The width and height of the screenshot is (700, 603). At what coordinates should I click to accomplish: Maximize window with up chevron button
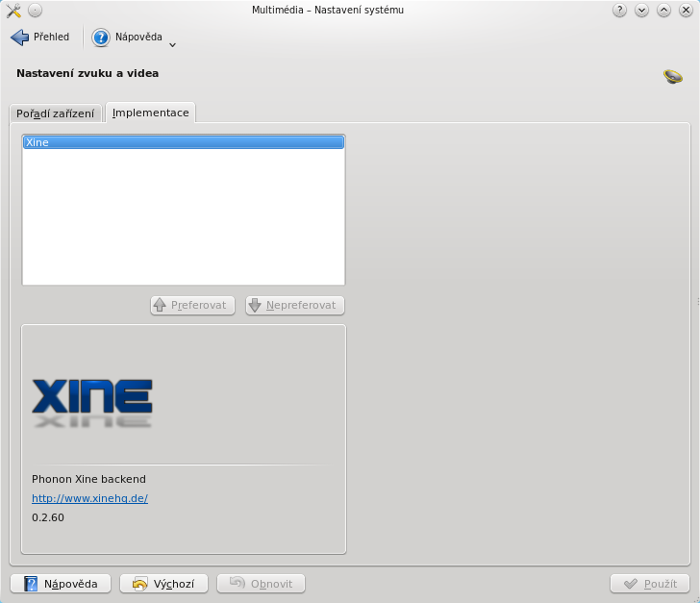(663, 10)
